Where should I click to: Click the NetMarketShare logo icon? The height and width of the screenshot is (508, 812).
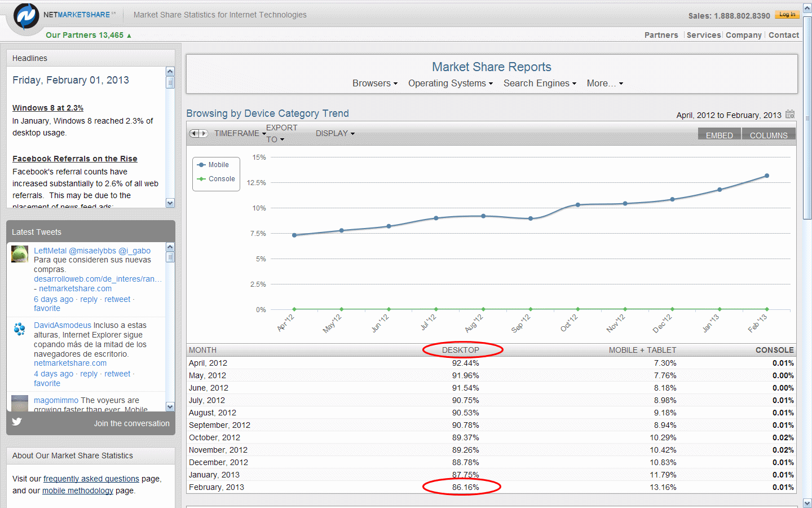pyautogui.click(x=26, y=16)
